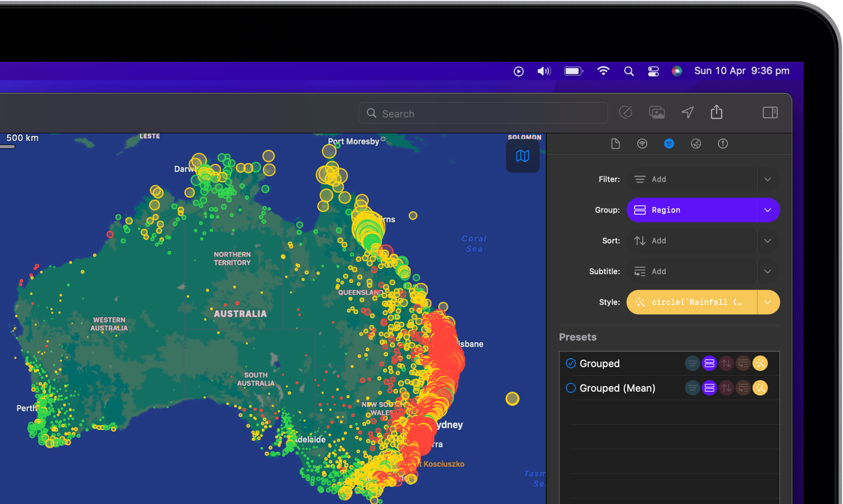Click the purple group icon in Grouped preset
Viewport: 843px width, 504px height.
[710, 363]
